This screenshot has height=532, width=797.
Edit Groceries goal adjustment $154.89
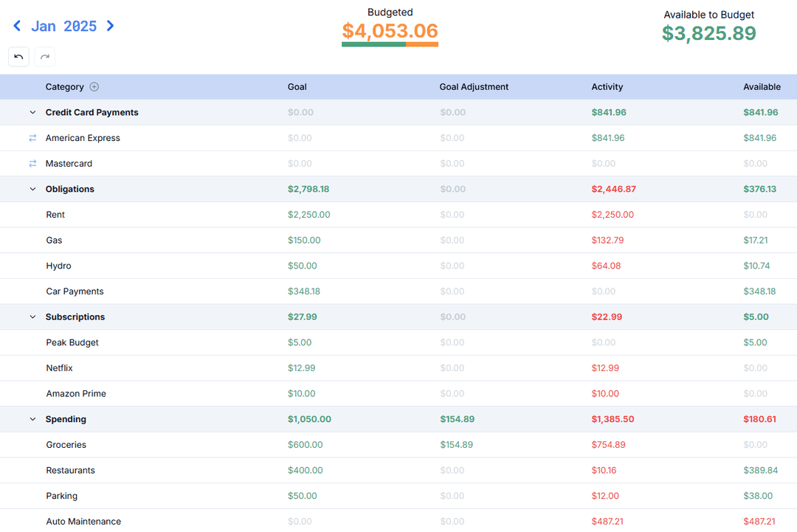point(457,445)
